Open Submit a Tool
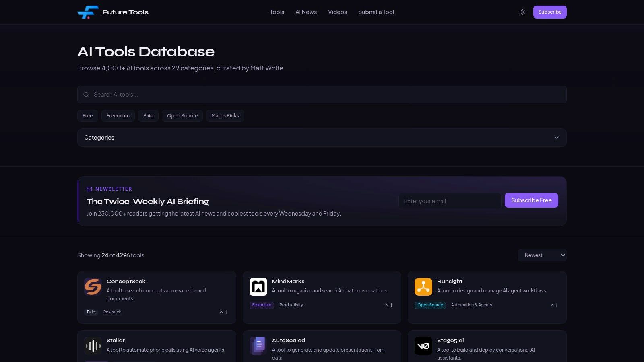This screenshot has width=644, height=362. 376,12
